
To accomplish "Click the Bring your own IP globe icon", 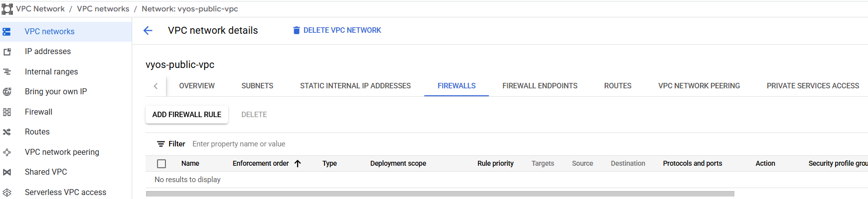I will click(x=7, y=92).
